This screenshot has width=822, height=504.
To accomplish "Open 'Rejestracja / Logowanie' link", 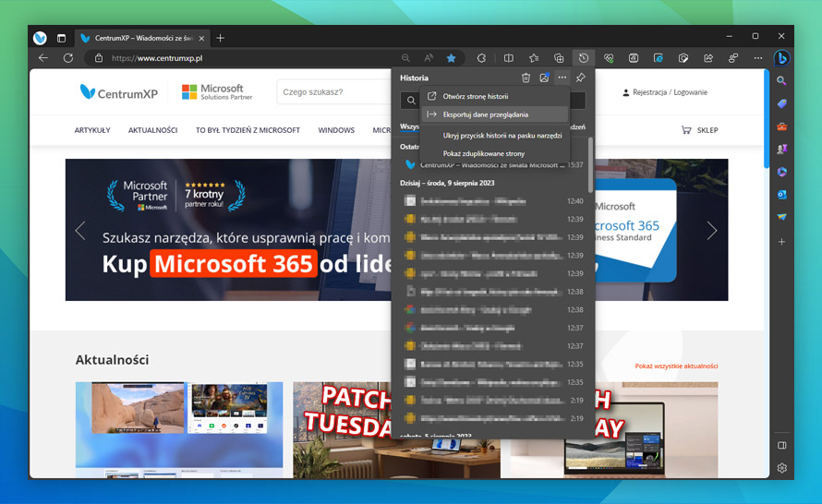I will (665, 92).
